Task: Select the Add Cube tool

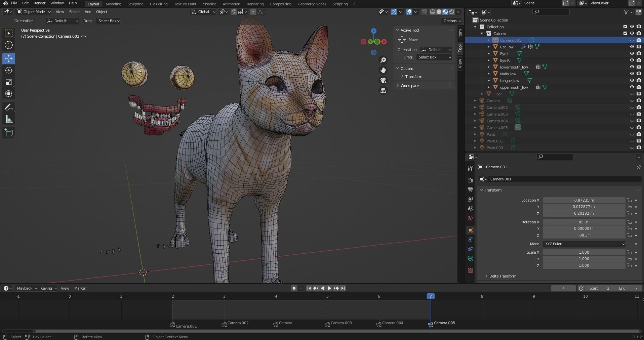Action: tap(9, 133)
